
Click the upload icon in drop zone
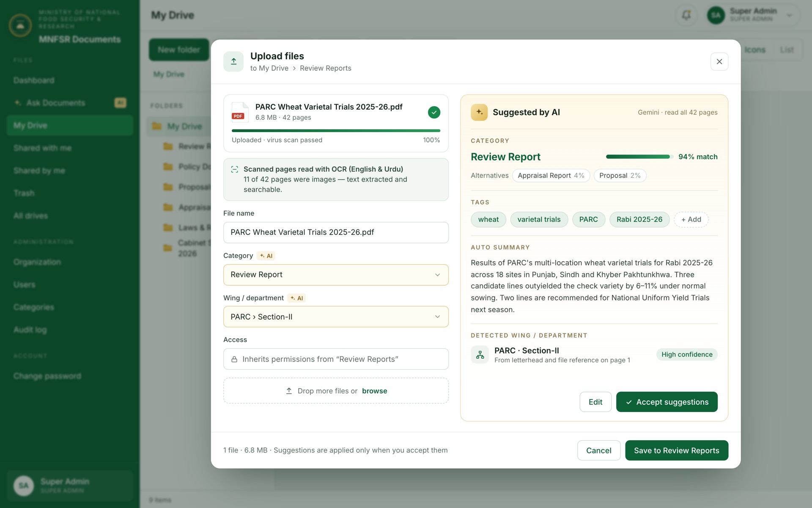coord(289,391)
